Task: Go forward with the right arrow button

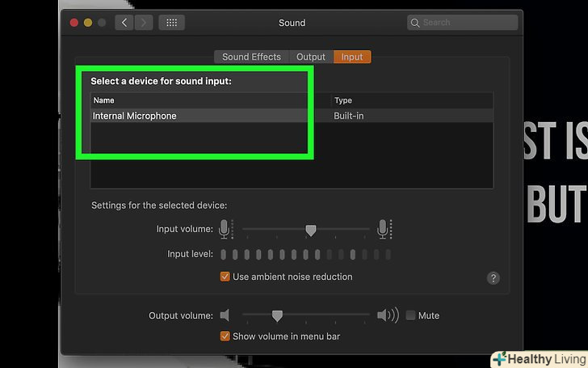Action: [x=144, y=23]
